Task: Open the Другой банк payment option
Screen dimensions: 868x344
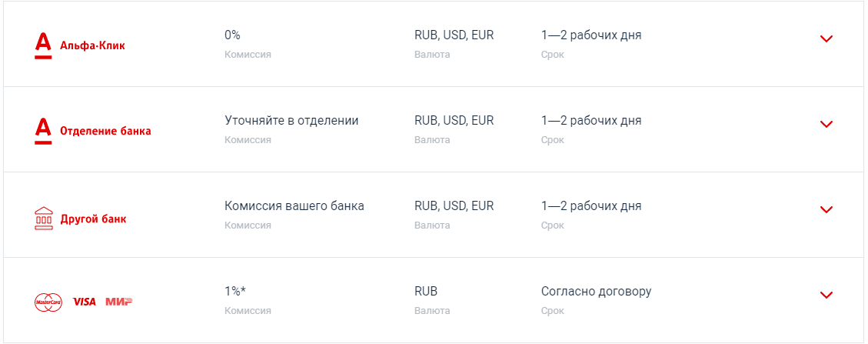Action: coord(93,219)
